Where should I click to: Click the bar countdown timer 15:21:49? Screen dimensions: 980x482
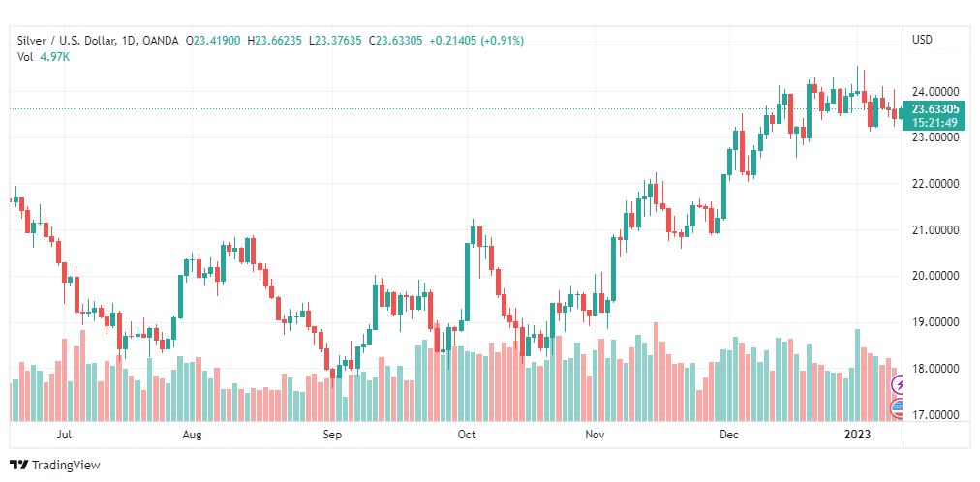935,122
